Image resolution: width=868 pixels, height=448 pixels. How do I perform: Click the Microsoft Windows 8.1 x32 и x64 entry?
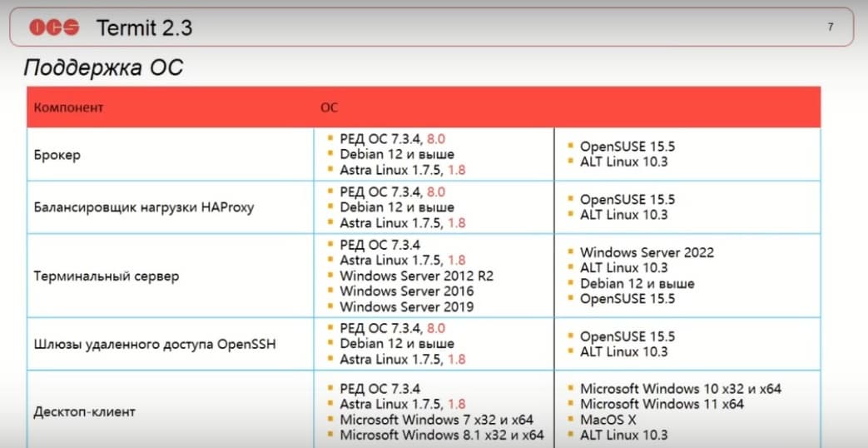(x=441, y=435)
